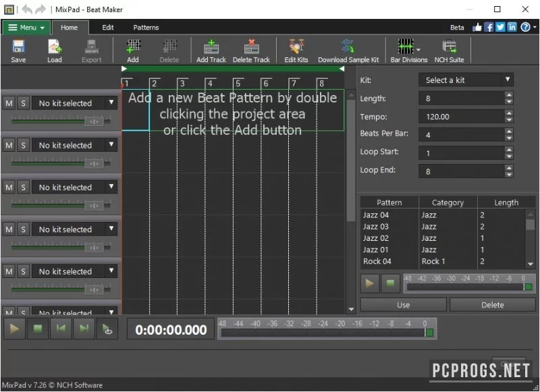540x392 pixels.
Task: Expand fourth track's kit dropdown
Action: pos(111,229)
